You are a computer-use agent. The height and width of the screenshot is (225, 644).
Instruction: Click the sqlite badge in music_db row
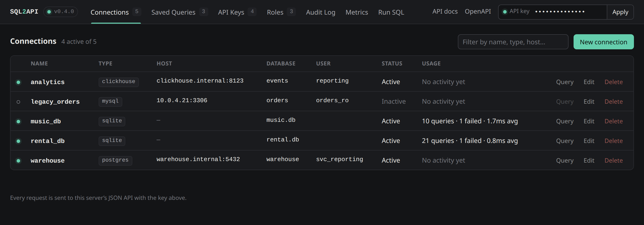pos(112,121)
